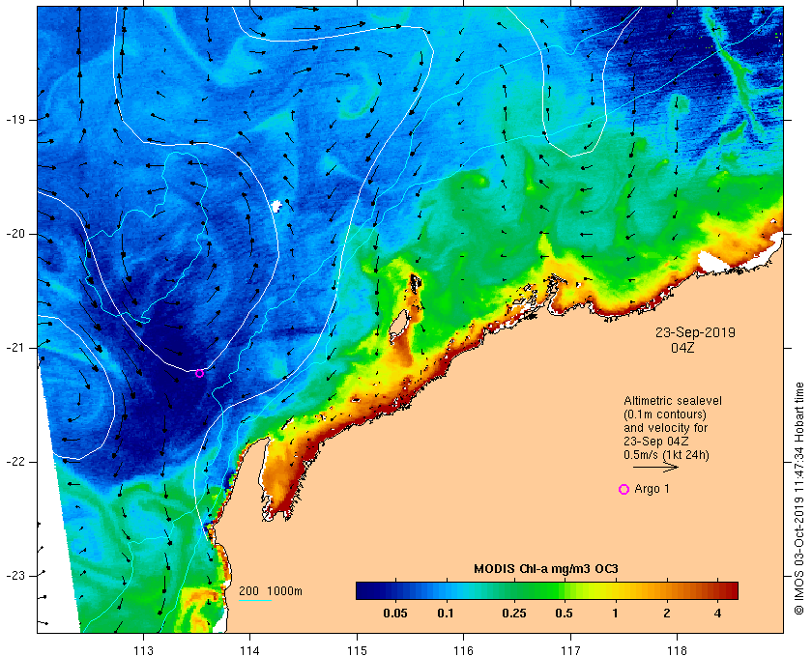Click longitude label '113'

(x=143, y=650)
